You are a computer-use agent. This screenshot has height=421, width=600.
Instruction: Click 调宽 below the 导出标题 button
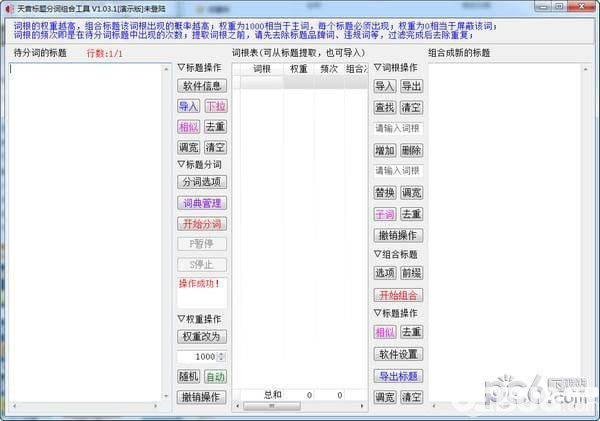[385, 397]
